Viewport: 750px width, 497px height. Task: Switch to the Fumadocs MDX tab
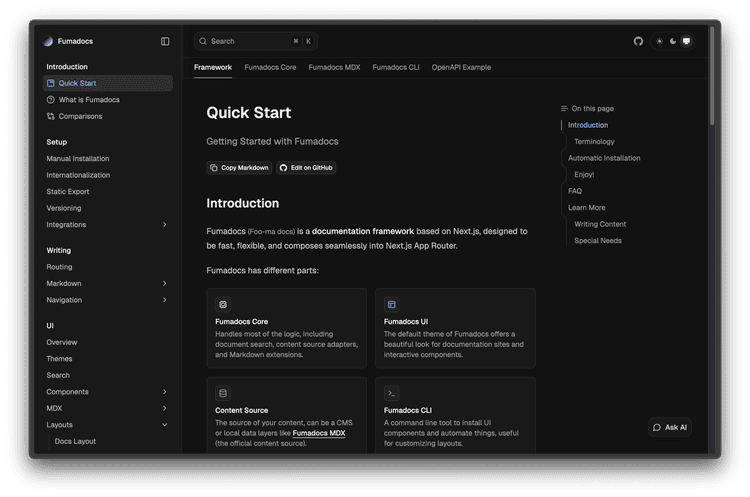(334, 67)
